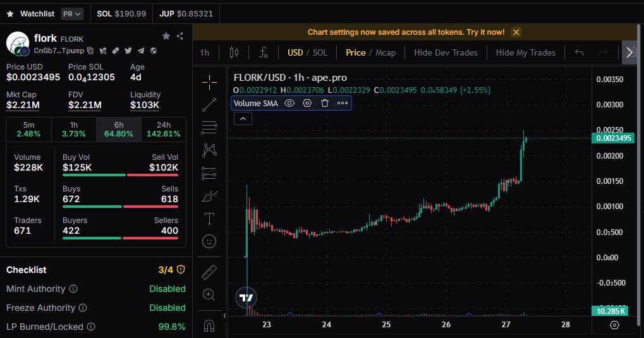Remove the Volume SMA indicator
Screen dimensions: 644x338
tap(325, 103)
